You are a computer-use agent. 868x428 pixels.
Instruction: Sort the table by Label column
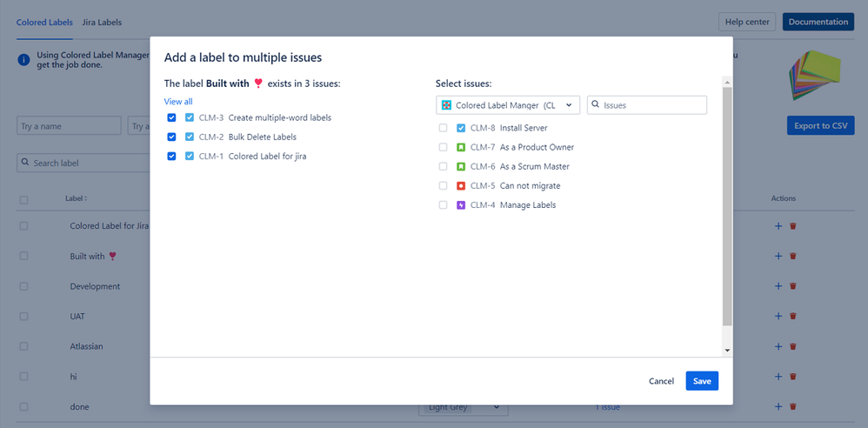click(x=77, y=198)
